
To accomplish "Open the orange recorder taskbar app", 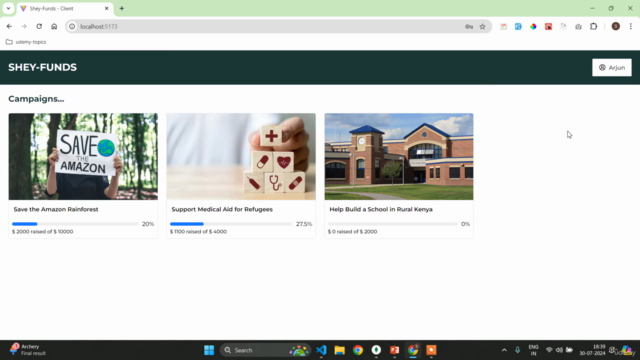I will (431, 350).
